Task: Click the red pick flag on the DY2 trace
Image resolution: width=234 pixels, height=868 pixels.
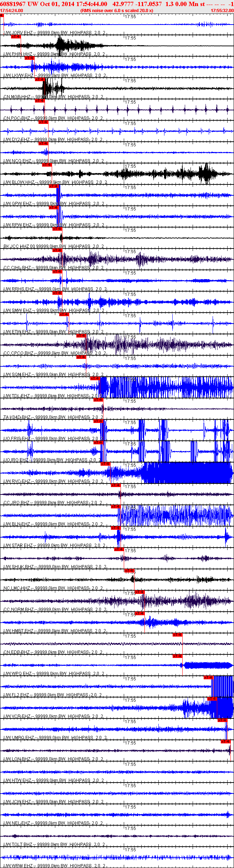Action: coord(43,122)
